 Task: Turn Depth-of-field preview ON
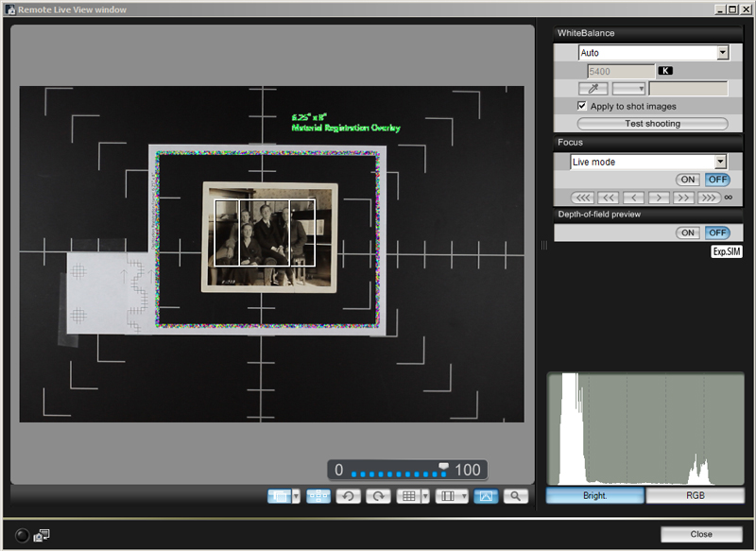[x=687, y=232]
